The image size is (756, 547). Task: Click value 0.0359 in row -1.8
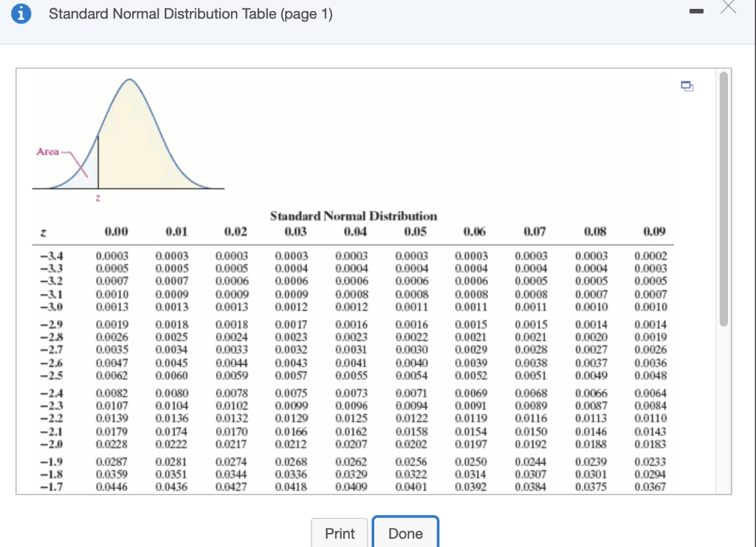(x=112, y=474)
